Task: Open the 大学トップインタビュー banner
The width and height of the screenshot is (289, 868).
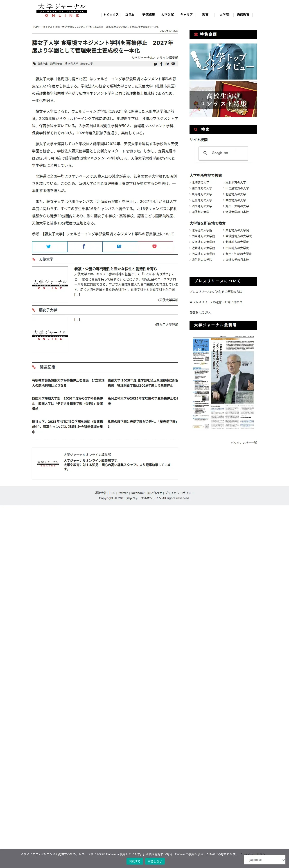Action: coord(223,61)
